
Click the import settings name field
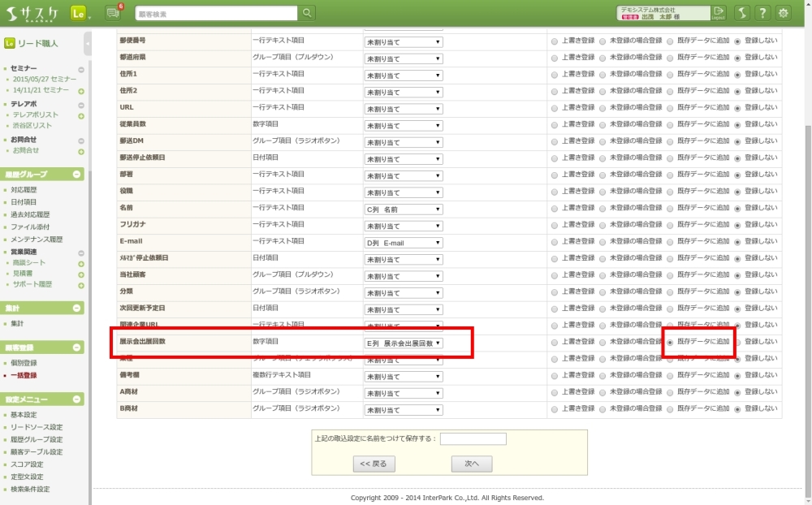(x=473, y=438)
